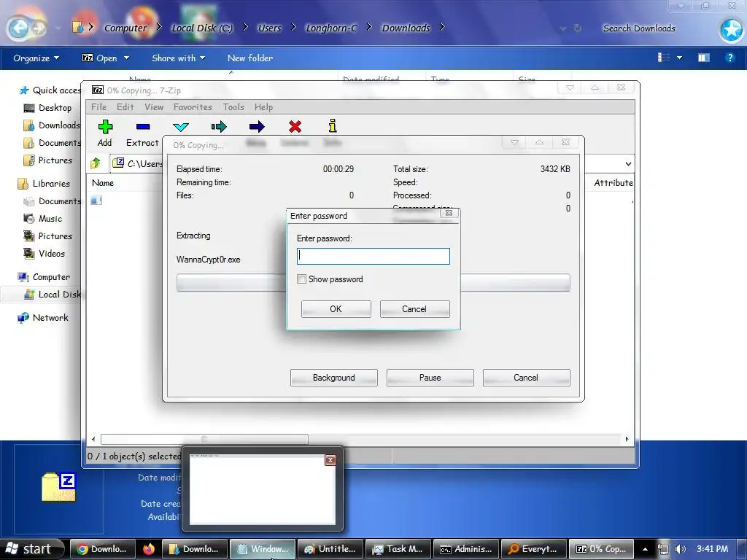Click the network tray icon

(662, 549)
